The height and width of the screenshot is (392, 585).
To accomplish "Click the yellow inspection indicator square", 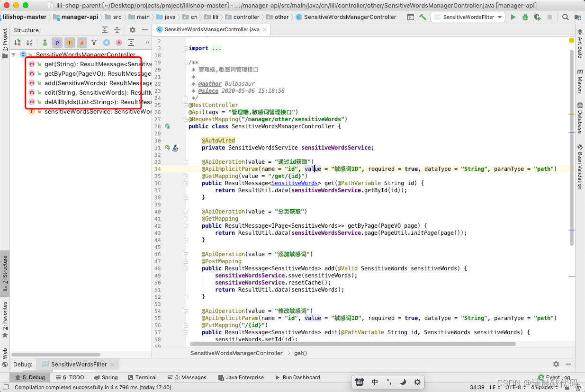I will pyautogui.click(x=572, y=40).
